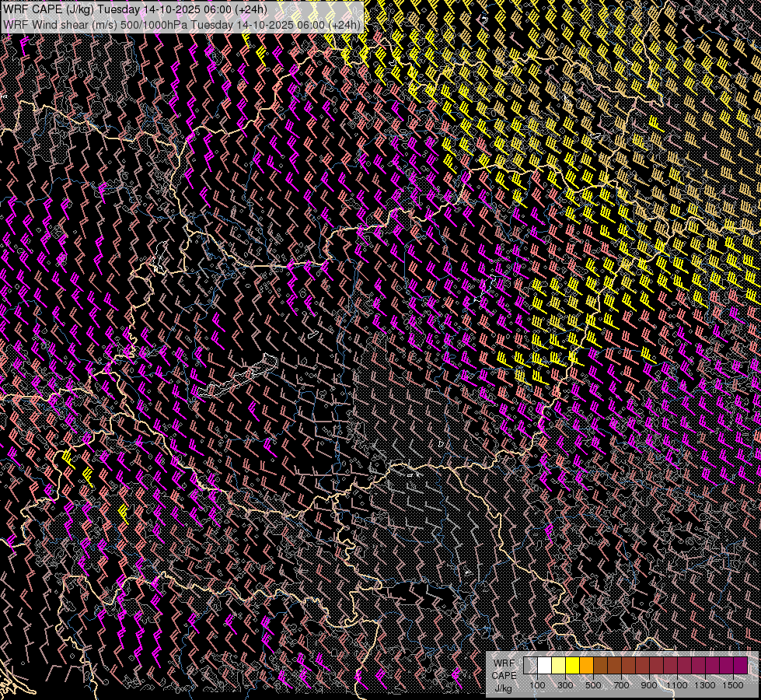Click the 300 legend value
The image size is (761, 700).
pyautogui.click(x=565, y=685)
